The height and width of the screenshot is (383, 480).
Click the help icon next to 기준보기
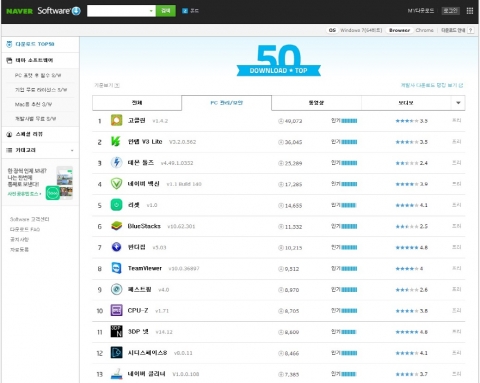tap(117, 85)
